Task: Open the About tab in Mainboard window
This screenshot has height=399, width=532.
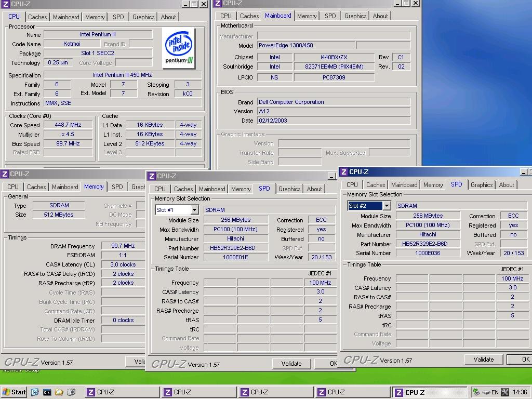Action: 380,16
